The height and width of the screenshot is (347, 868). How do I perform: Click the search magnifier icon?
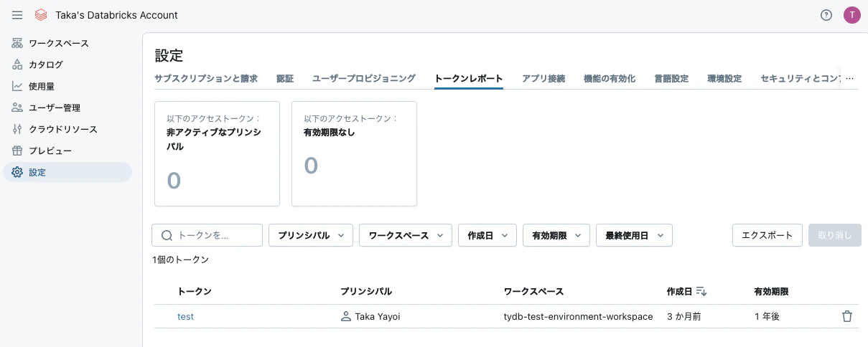pyautogui.click(x=167, y=235)
